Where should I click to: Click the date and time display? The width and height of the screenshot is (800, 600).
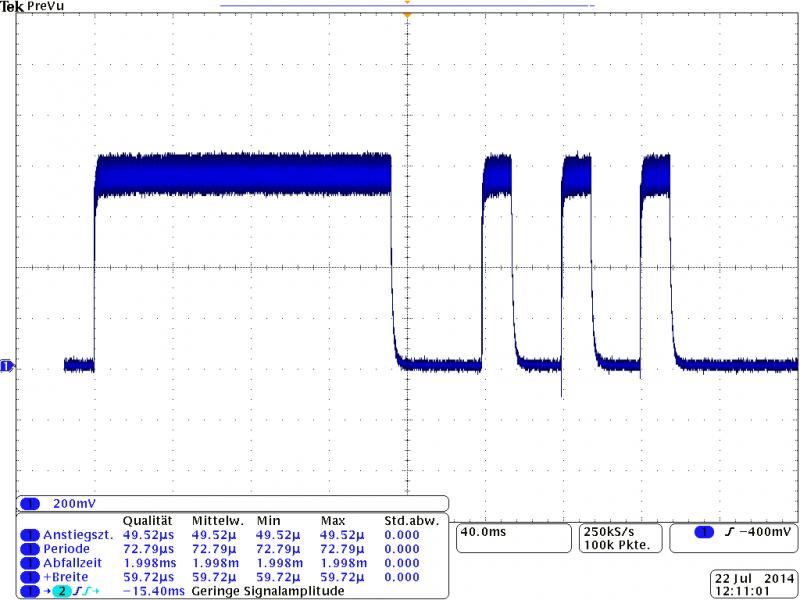click(x=752, y=585)
